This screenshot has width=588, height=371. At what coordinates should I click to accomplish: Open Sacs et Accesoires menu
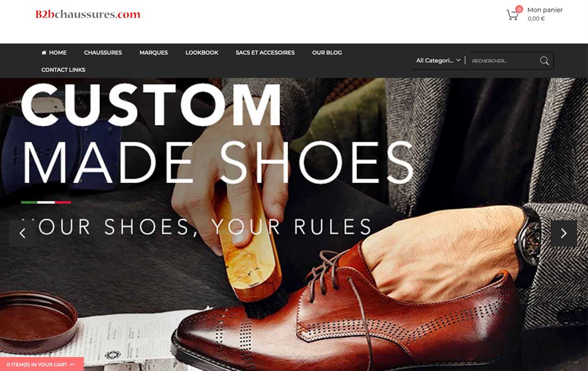pos(265,52)
